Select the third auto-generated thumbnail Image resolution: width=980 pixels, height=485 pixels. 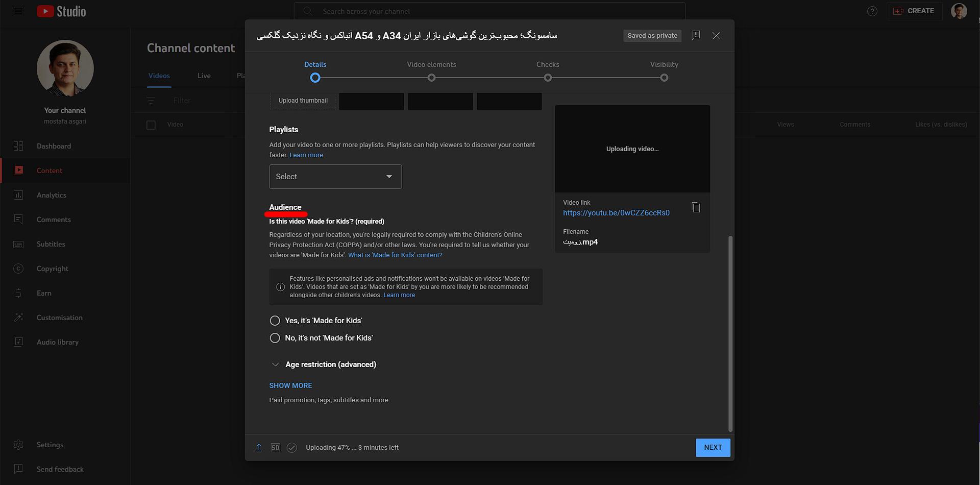coord(509,101)
